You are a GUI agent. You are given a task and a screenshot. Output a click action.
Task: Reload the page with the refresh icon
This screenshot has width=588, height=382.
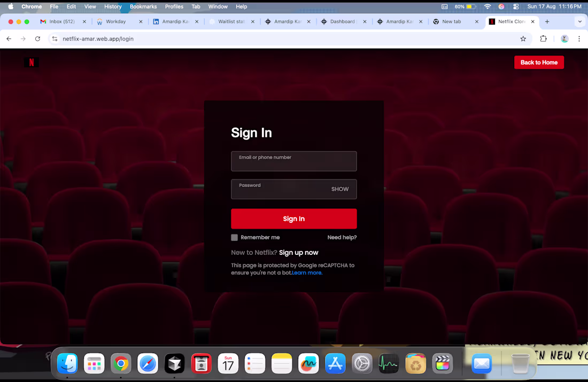pos(37,38)
